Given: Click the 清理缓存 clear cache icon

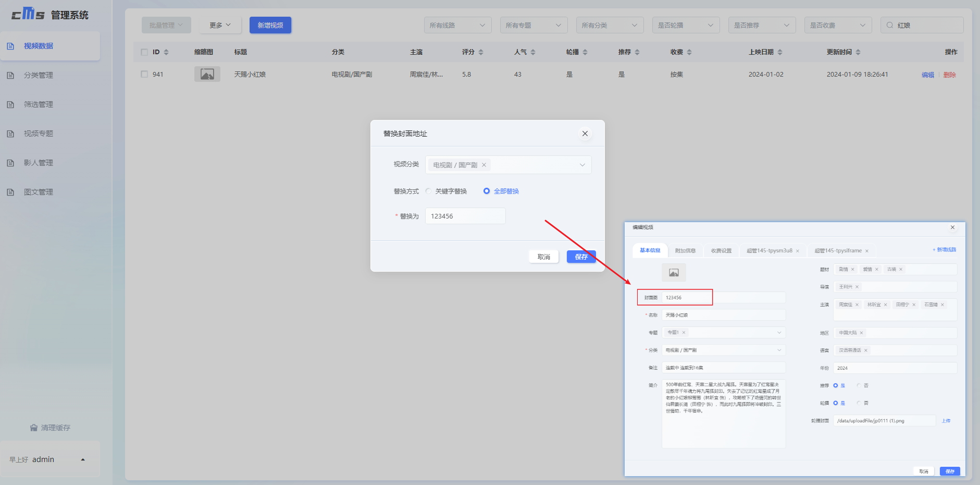Looking at the screenshot, I should pos(34,428).
